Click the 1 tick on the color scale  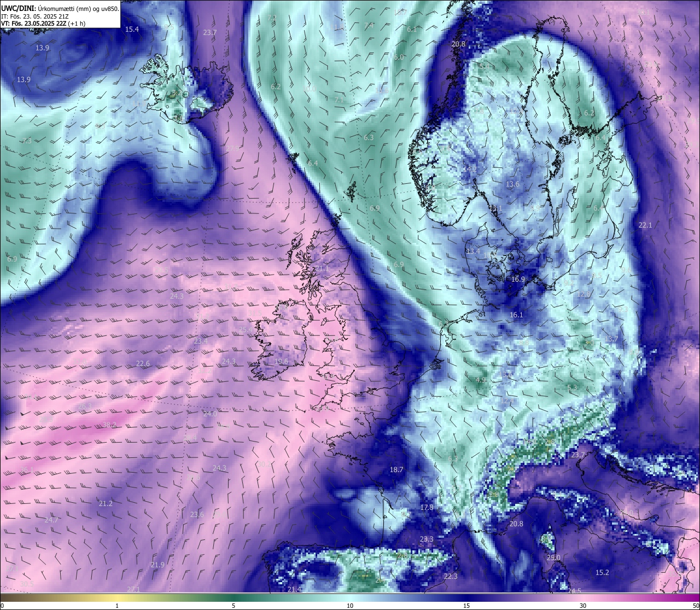pos(117,606)
